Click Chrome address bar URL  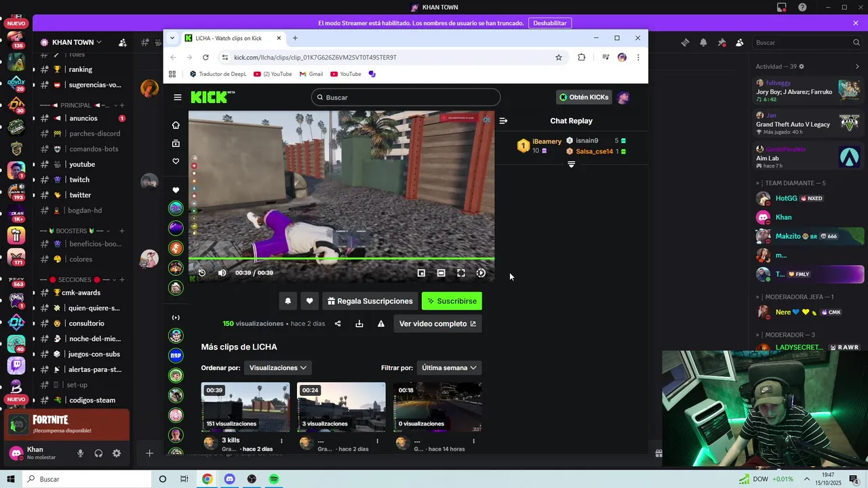click(x=315, y=58)
